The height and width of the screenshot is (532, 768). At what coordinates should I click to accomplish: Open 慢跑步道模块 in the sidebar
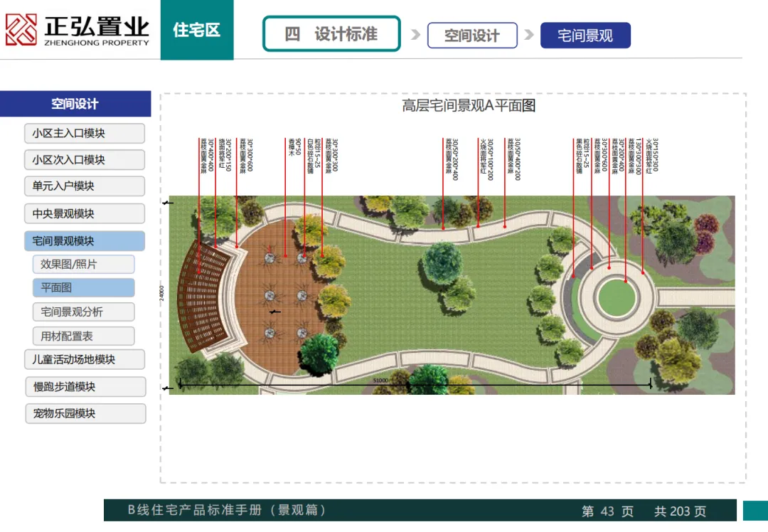[86, 386]
